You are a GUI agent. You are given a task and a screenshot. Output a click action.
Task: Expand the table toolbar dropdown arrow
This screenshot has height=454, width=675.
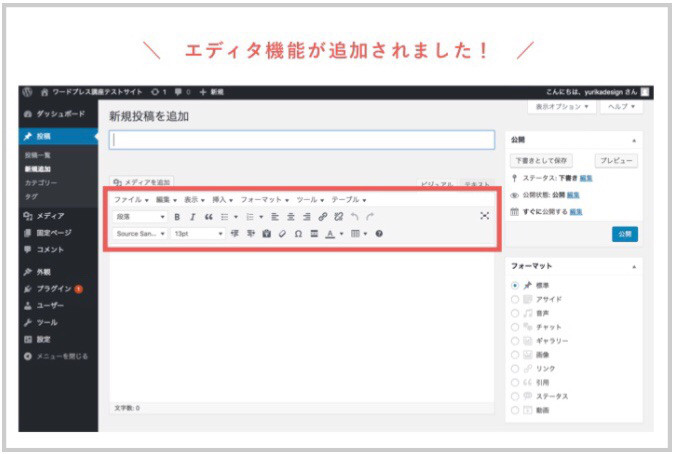[x=365, y=234]
